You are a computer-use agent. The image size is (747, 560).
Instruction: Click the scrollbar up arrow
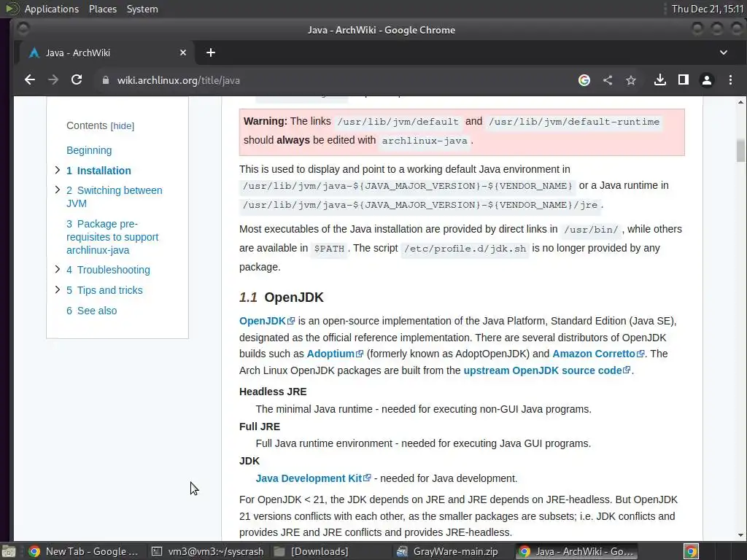click(740, 102)
